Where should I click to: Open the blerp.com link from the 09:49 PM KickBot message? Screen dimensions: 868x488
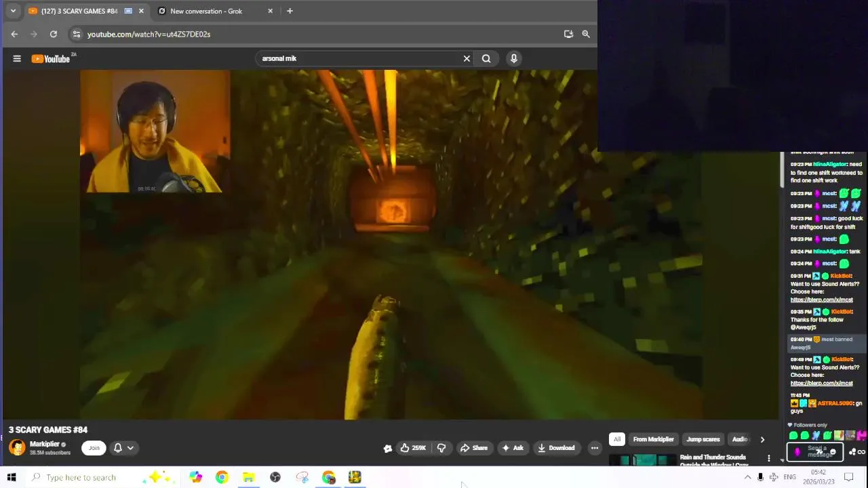pyautogui.click(x=821, y=383)
